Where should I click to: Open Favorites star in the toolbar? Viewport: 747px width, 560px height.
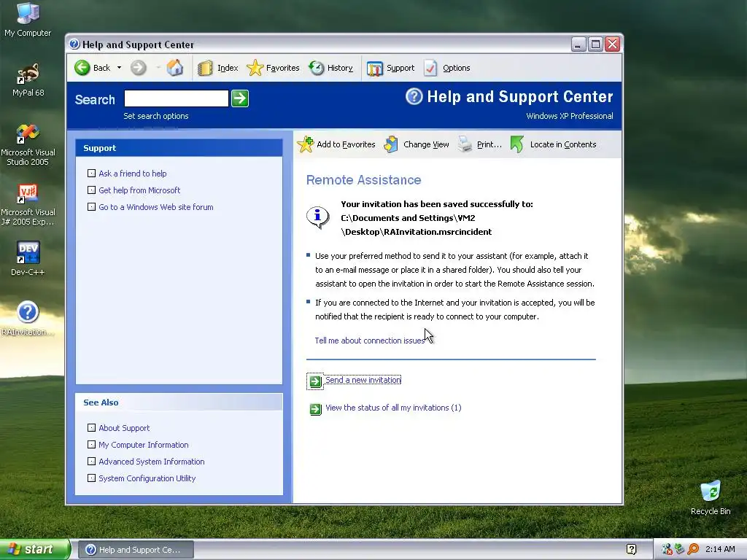[255, 68]
